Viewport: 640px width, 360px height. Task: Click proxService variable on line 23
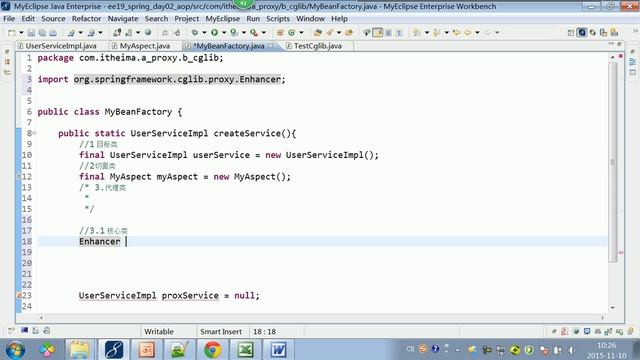190,295
